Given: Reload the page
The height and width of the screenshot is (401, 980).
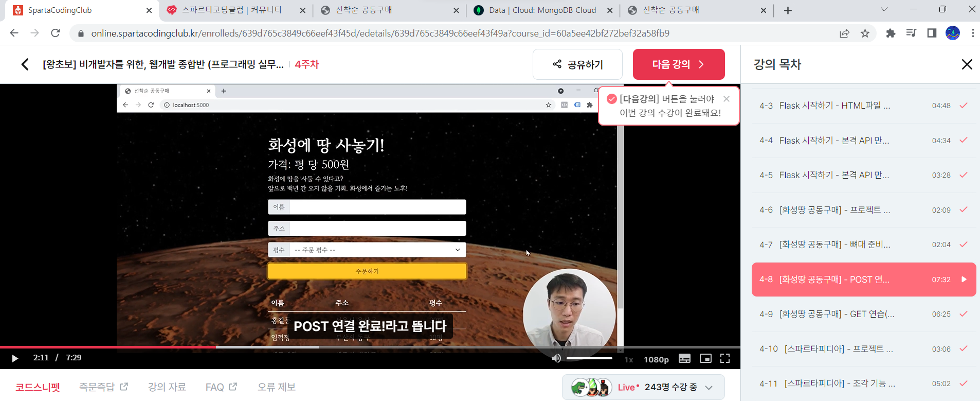Looking at the screenshot, I should point(56,33).
